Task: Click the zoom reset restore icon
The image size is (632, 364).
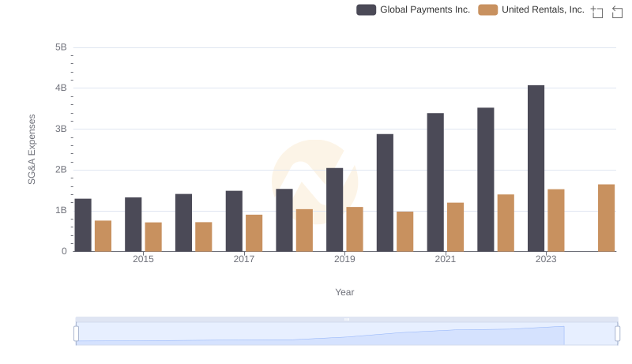Action: [617, 12]
